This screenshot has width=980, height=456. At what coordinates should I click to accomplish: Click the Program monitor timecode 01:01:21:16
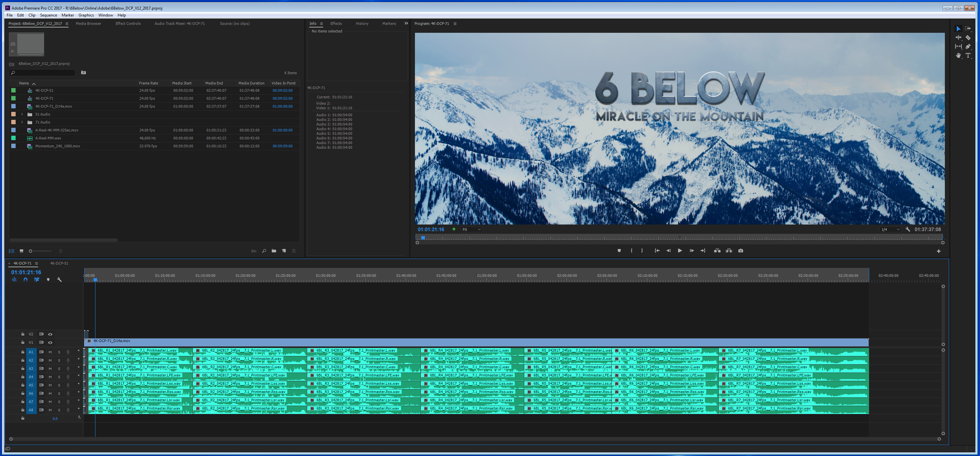[x=431, y=229]
